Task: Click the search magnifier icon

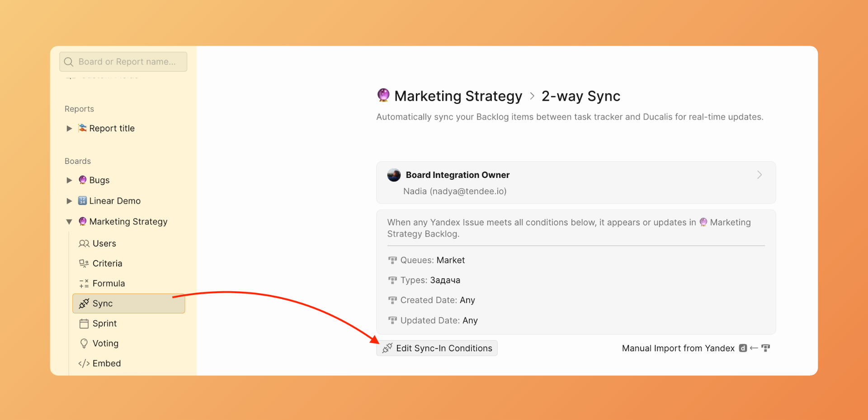Action: point(69,62)
